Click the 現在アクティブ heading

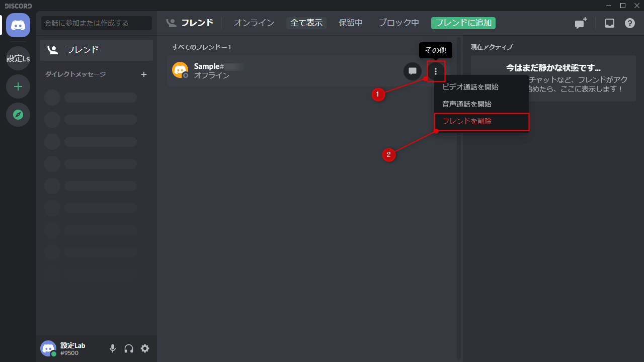(492, 47)
